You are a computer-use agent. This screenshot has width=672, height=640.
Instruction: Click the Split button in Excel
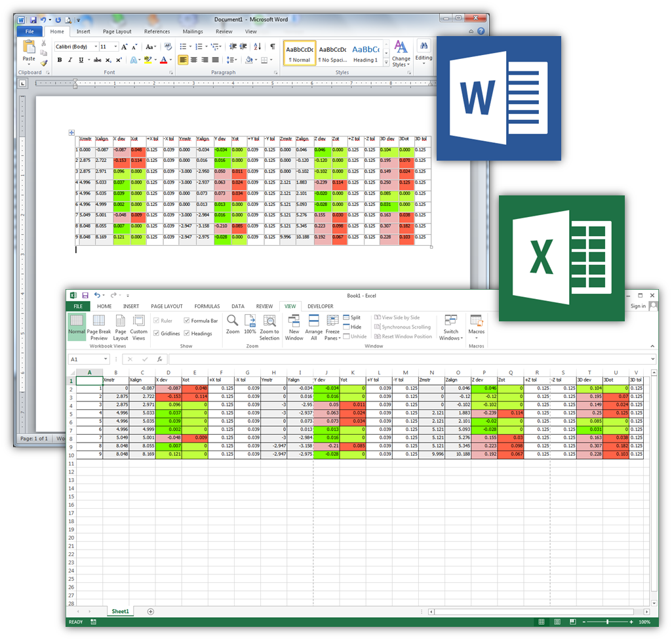pyautogui.click(x=351, y=317)
